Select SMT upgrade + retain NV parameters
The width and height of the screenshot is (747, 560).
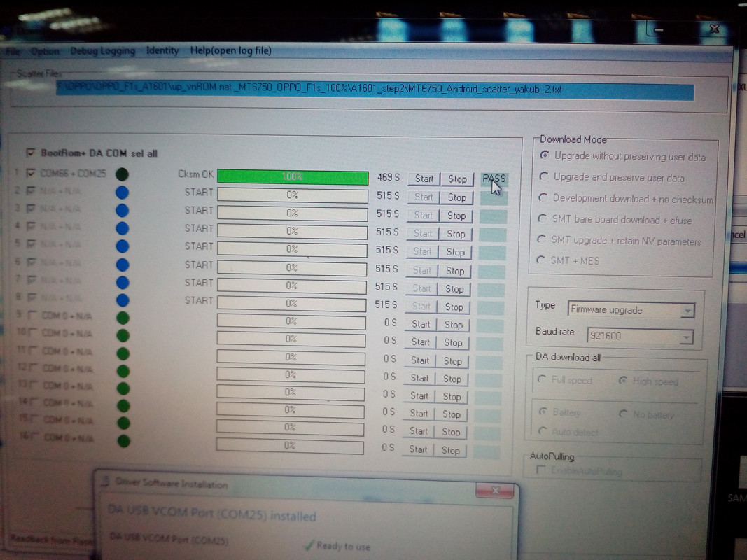tap(541, 239)
